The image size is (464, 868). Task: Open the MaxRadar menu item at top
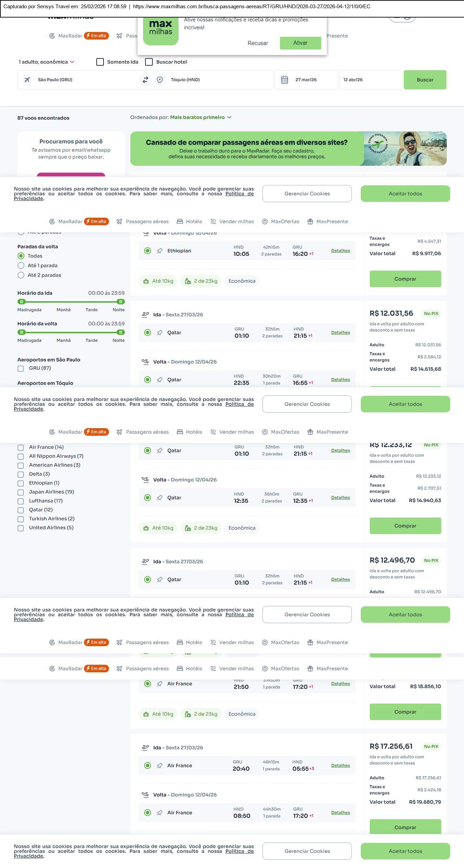coord(70,36)
